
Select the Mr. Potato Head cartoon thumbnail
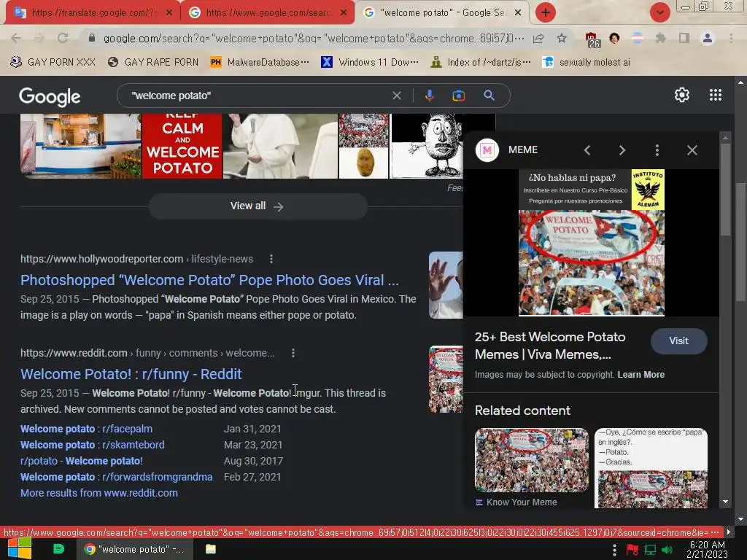click(x=427, y=146)
